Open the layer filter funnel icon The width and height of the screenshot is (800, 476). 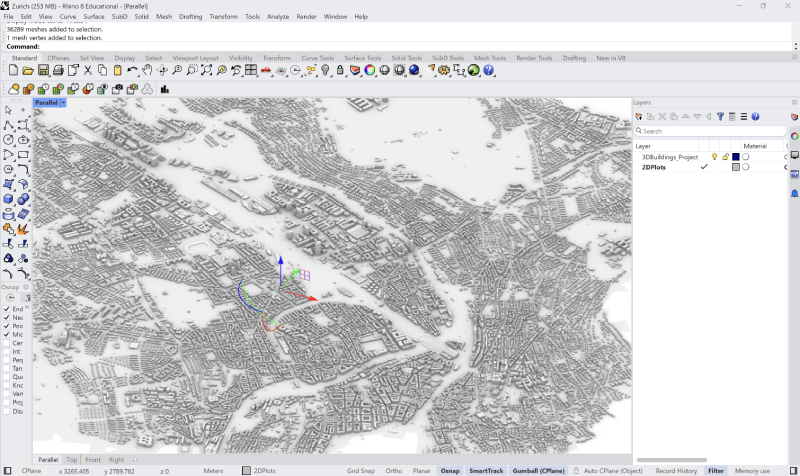pos(720,117)
